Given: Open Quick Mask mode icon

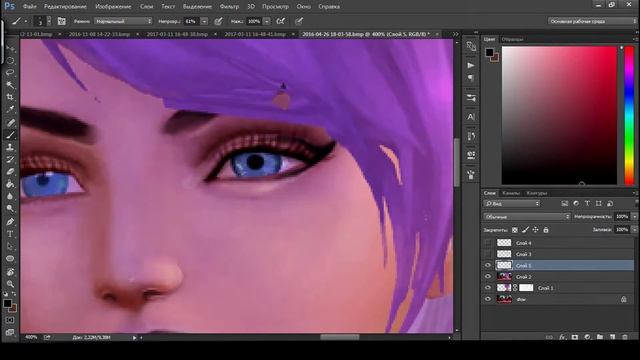Looking at the screenshot, I should tap(10, 320).
